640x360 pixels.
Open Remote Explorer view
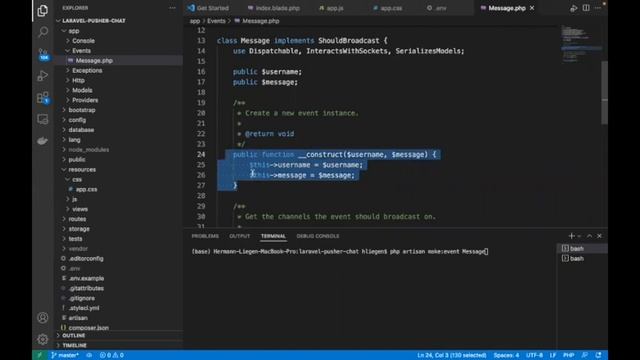pos(42,119)
